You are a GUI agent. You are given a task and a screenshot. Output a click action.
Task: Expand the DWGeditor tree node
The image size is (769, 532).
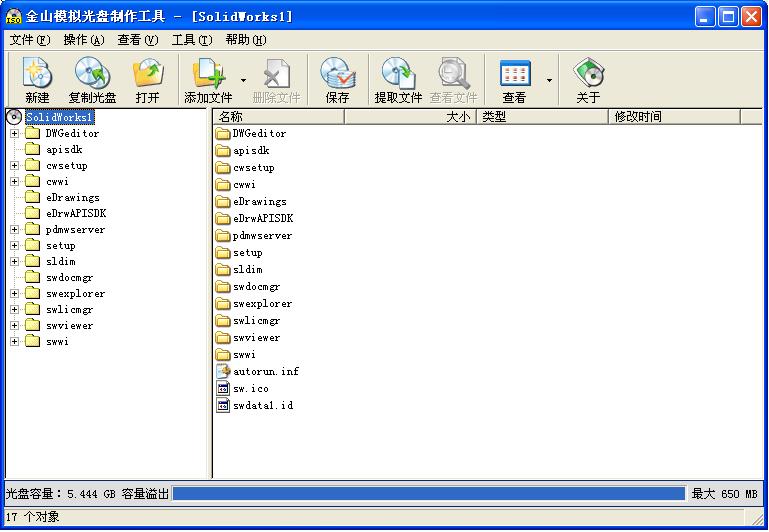[14, 133]
